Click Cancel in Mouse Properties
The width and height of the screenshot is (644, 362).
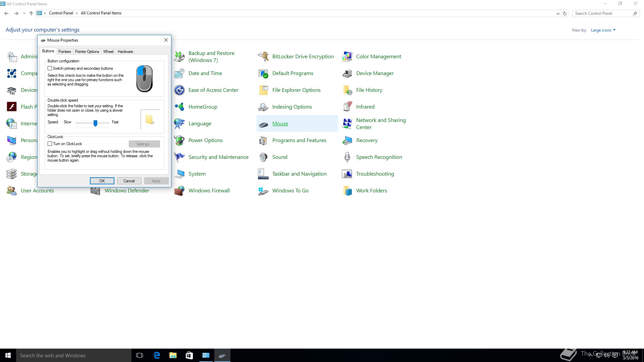click(129, 181)
